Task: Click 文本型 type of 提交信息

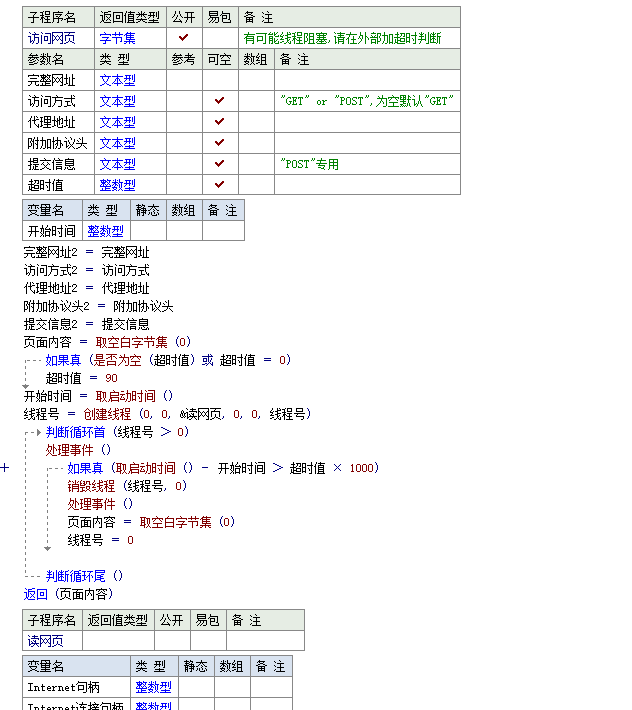Action: 117,164
